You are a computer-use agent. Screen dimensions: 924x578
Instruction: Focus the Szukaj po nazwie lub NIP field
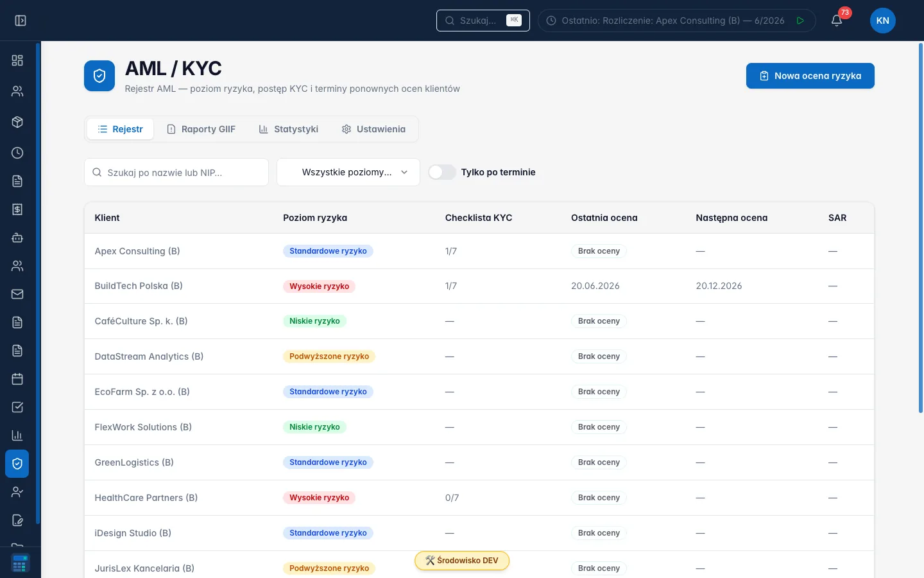[x=176, y=172]
